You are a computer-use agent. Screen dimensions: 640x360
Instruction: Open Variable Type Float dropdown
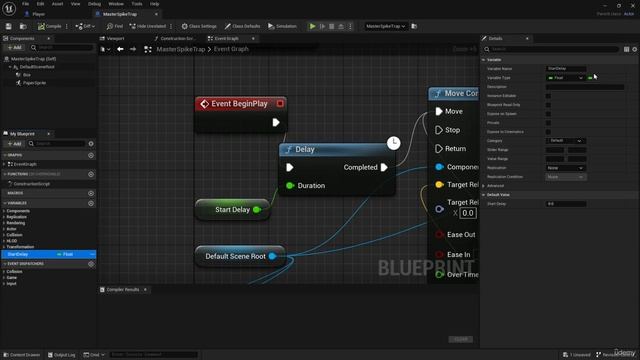565,78
